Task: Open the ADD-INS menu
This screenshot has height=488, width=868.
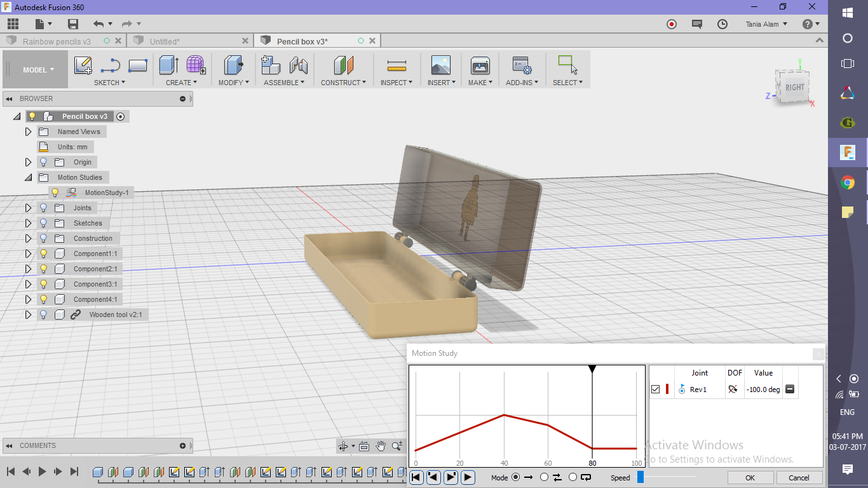Action: 522,83
